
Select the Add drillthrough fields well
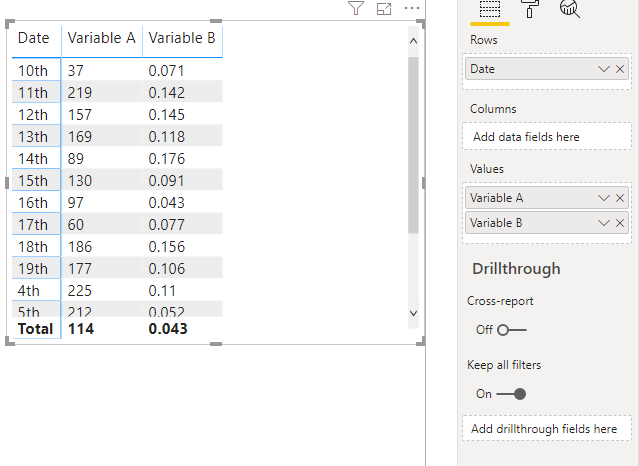[547, 428]
